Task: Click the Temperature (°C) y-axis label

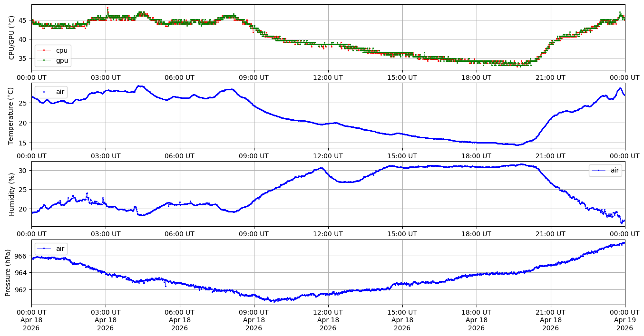Action: point(11,115)
